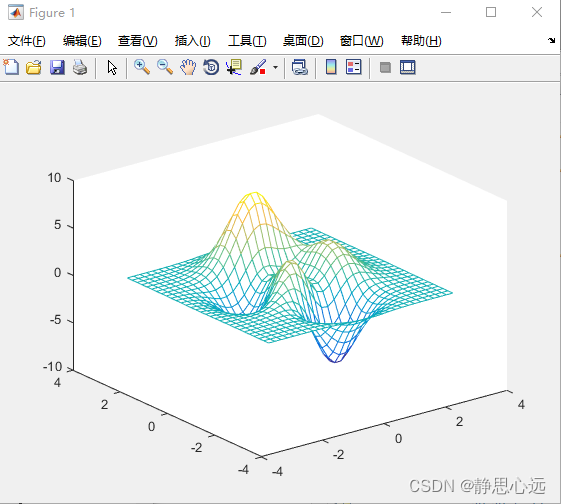Close the Figure 1 window

coord(537,13)
